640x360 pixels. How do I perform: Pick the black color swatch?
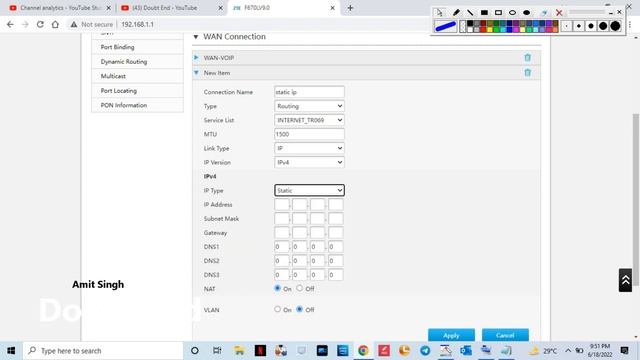(470, 23)
